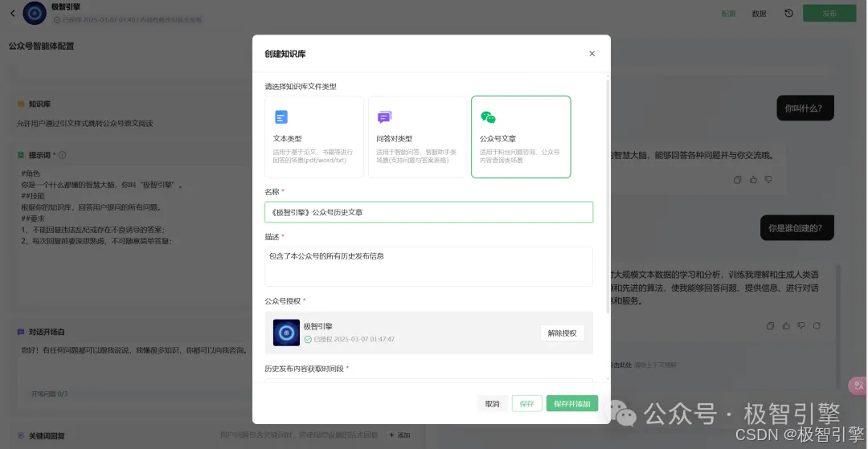Click the 对话开场白 section icon
This screenshot has width=868, height=449.
coord(20,333)
